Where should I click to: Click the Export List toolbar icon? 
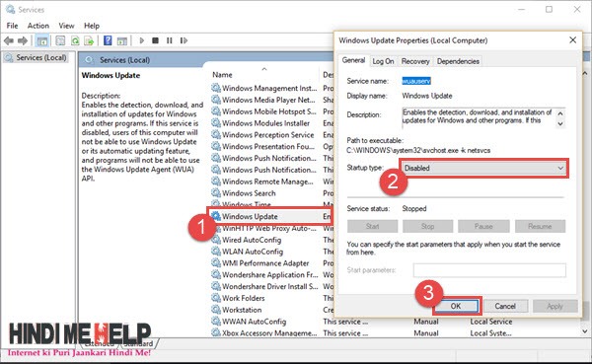point(89,40)
